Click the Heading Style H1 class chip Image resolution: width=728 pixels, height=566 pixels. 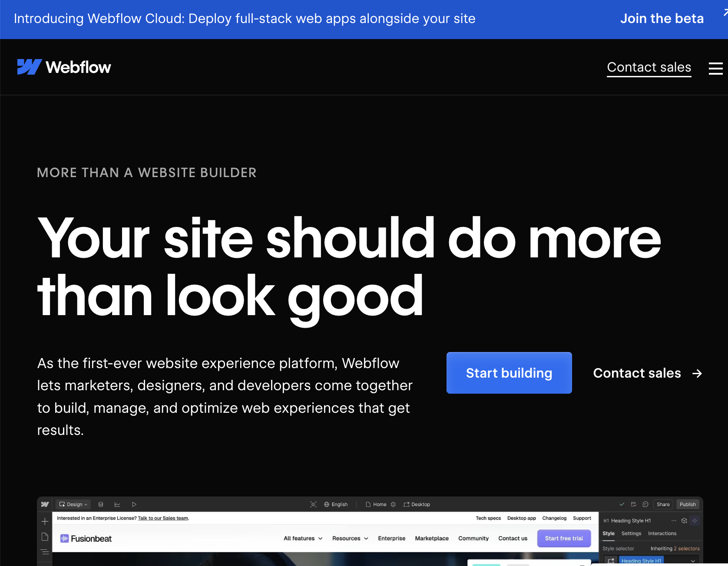coord(641,561)
